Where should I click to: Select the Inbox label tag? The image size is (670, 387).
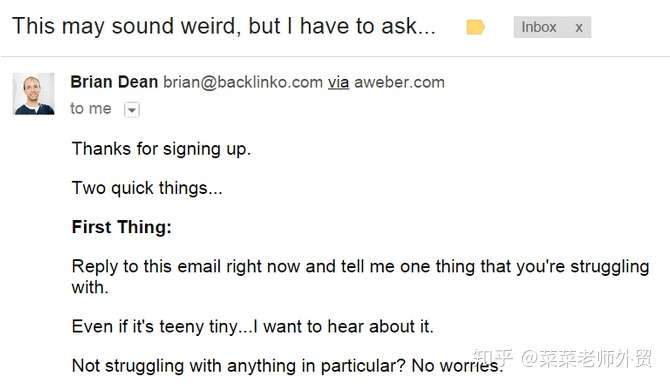(538, 27)
